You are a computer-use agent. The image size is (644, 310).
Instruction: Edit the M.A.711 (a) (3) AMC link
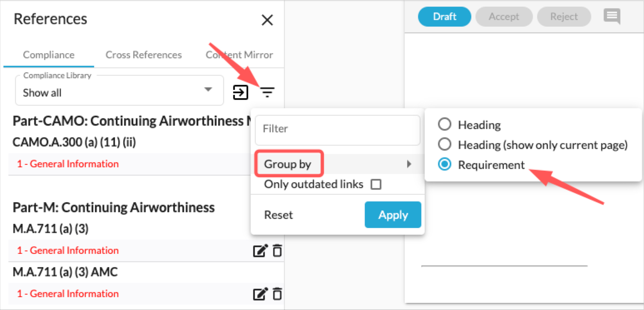point(260,294)
